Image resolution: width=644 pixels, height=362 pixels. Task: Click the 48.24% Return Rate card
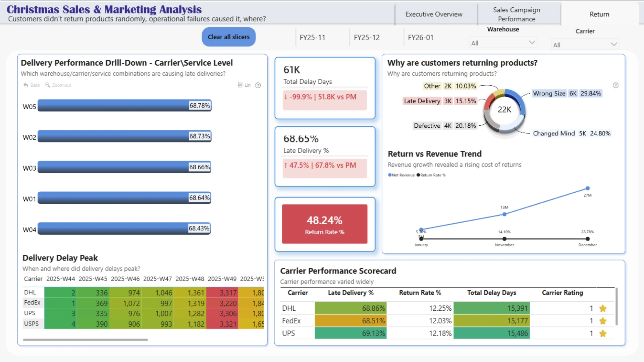coord(325,224)
